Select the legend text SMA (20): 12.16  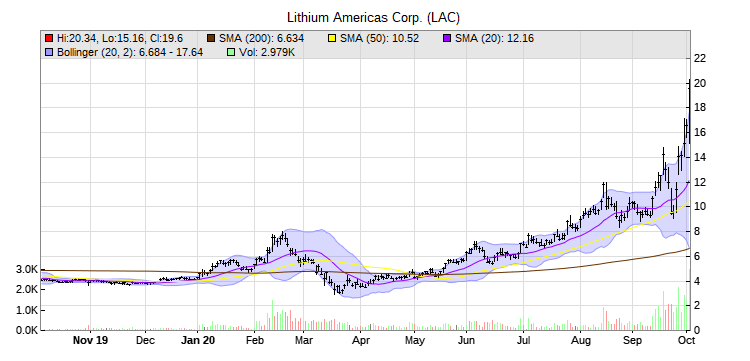point(495,38)
